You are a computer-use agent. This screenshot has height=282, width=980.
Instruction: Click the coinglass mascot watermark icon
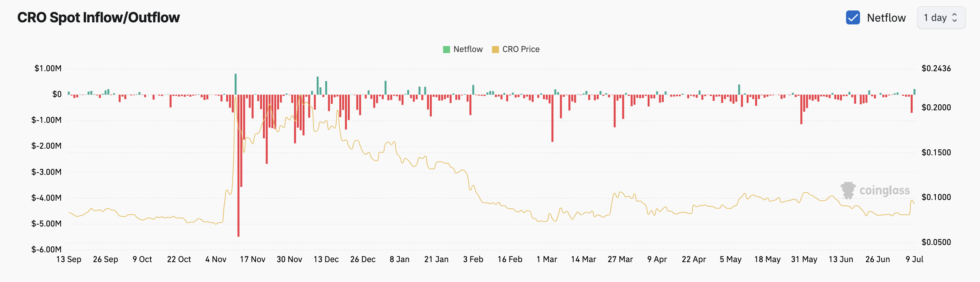(x=847, y=190)
